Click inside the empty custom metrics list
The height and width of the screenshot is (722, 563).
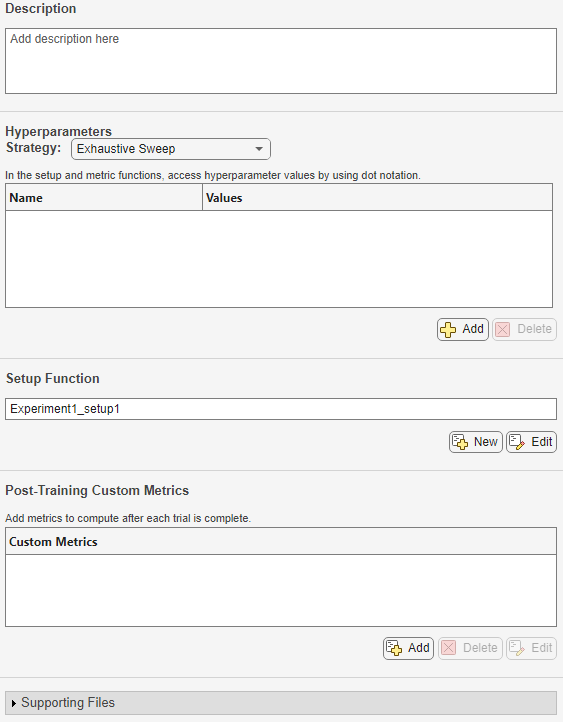click(x=281, y=590)
